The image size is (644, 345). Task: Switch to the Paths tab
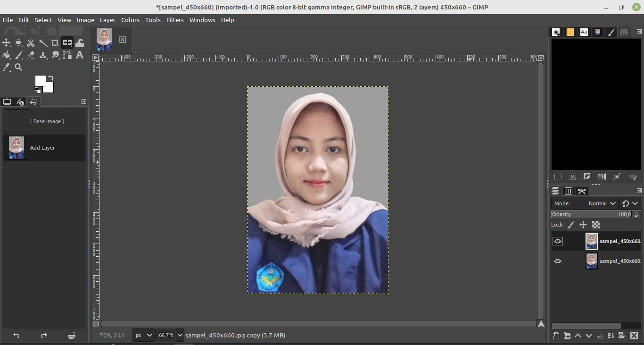[582, 191]
